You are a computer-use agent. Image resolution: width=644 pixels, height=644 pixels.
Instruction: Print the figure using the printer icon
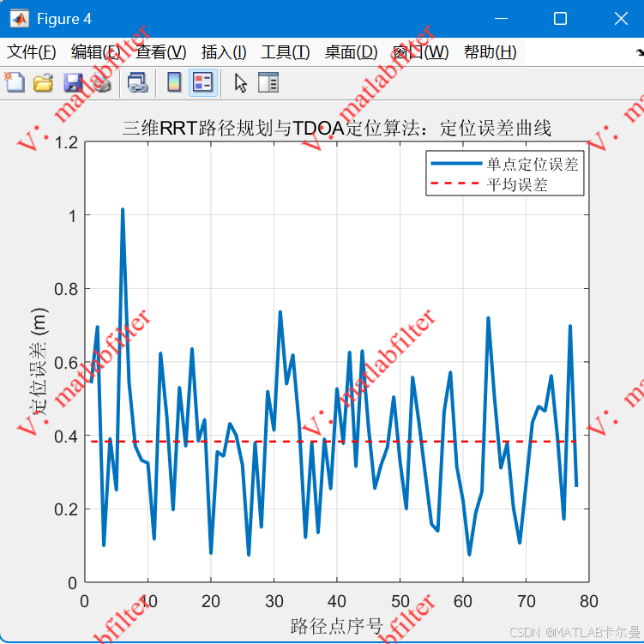pyautogui.click(x=101, y=82)
